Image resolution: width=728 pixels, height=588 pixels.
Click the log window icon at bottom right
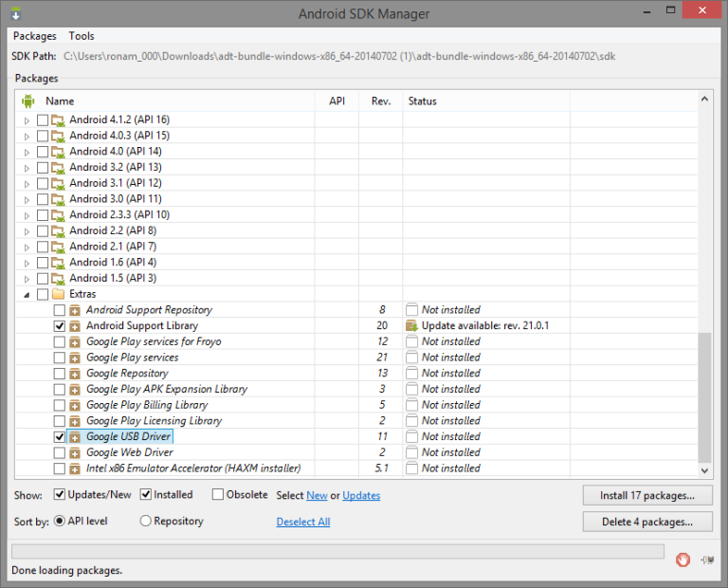(706, 560)
